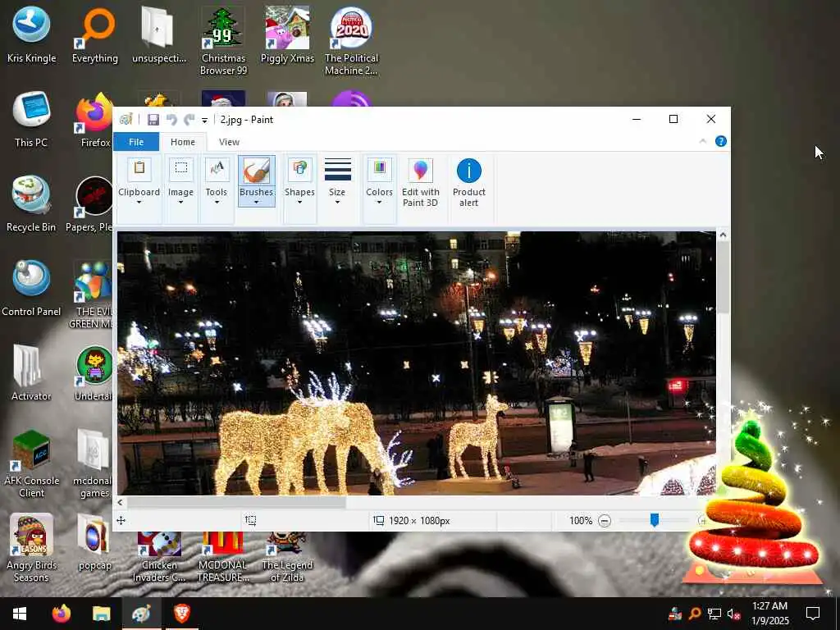Click the Save icon in Paint's quick access toolbar

153,120
